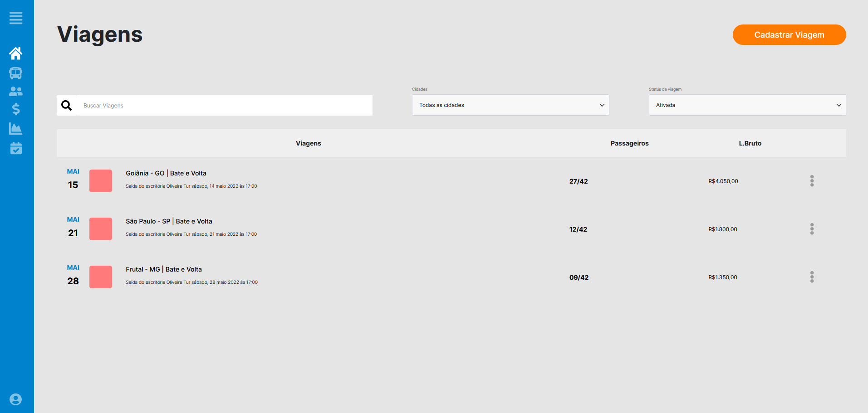This screenshot has height=413, width=868.
Task: Click the MAI 21 date label
Action: (x=73, y=227)
